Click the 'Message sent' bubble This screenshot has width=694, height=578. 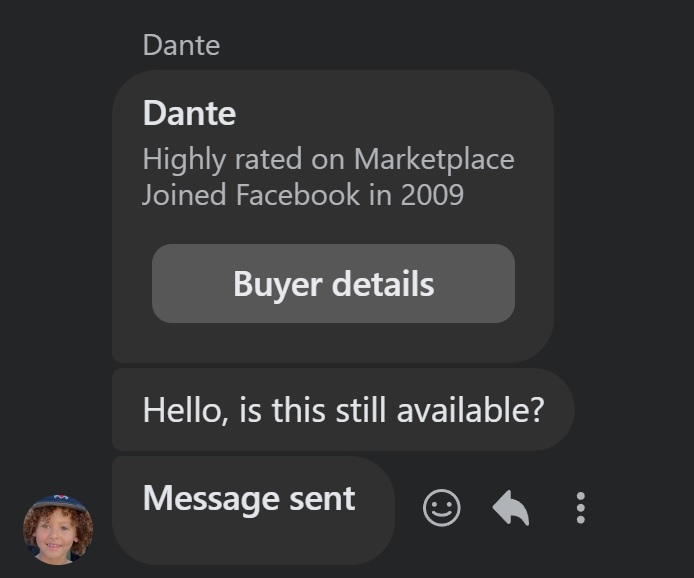[x=250, y=500]
